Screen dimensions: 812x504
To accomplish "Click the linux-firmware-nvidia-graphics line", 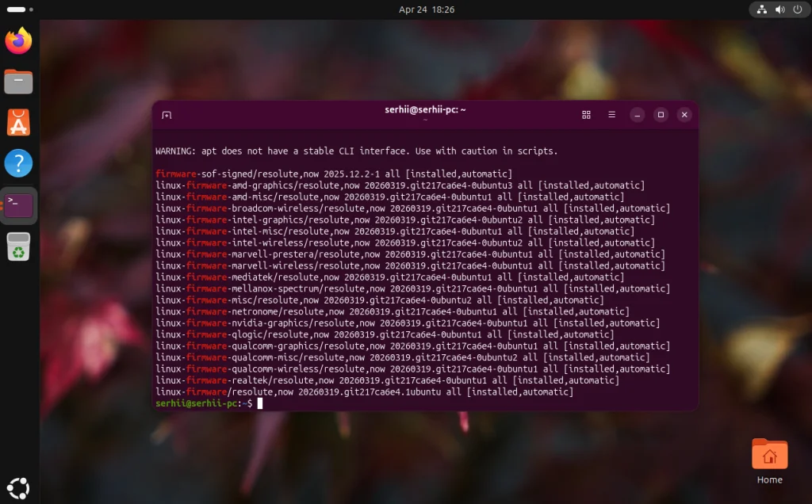I will tap(408, 323).
